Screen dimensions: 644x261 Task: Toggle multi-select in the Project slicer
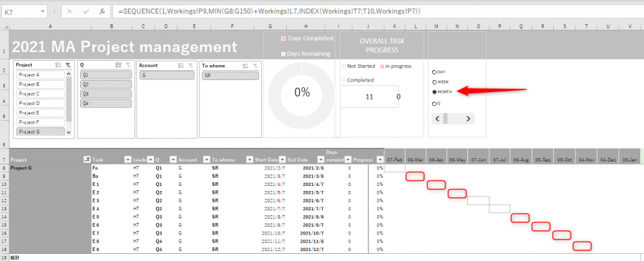(x=58, y=65)
